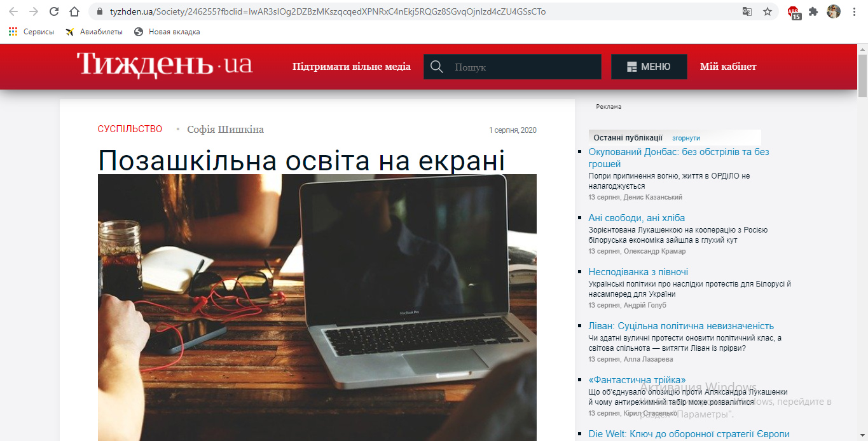
Task: Open the Авиабилеты bookmark
Action: (95, 32)
